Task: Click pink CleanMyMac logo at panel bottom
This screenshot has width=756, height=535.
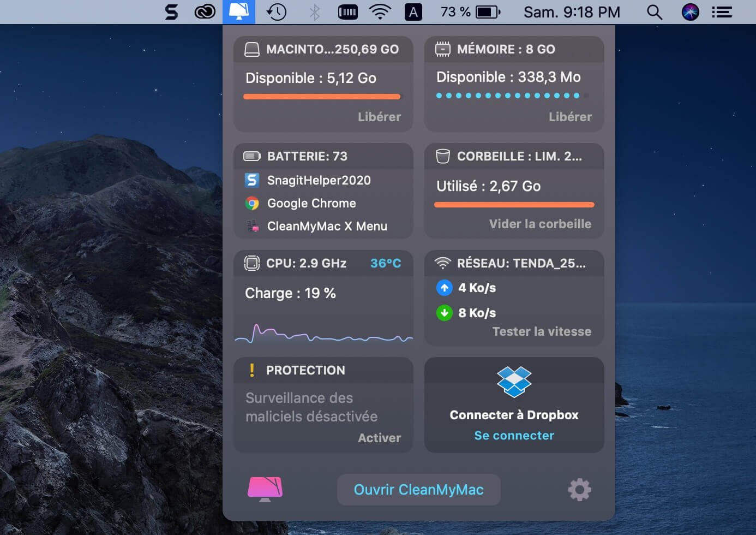Action: [x=265, y=490]
